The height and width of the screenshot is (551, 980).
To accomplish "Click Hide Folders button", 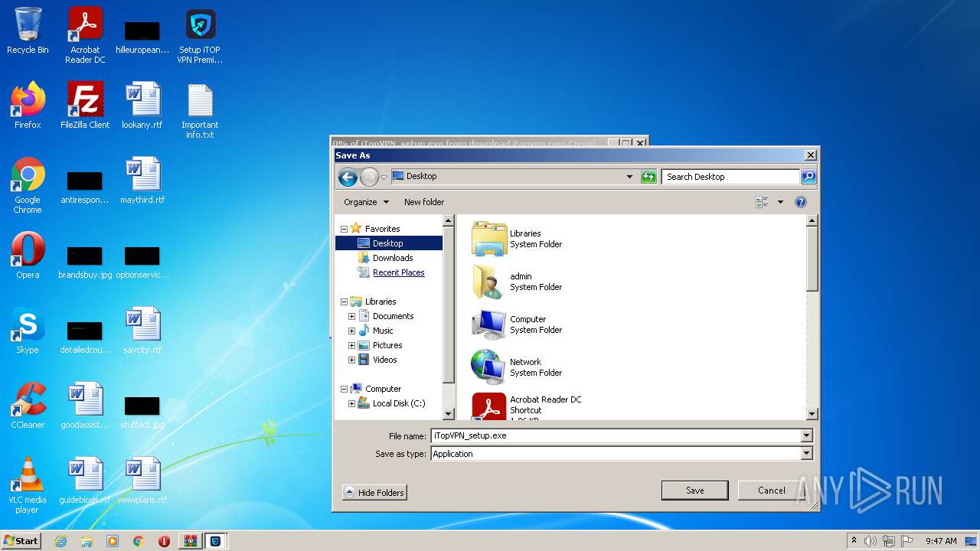I will point(374,493).
